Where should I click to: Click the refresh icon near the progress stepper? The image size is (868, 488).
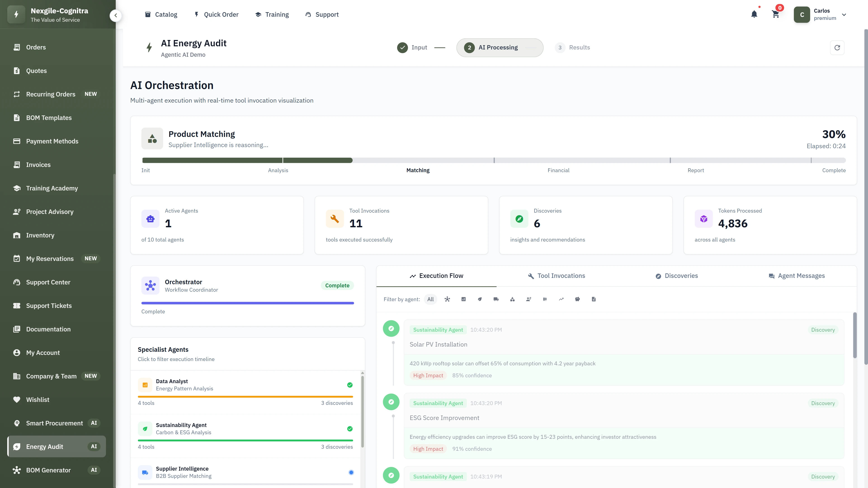tap(838, 47)
